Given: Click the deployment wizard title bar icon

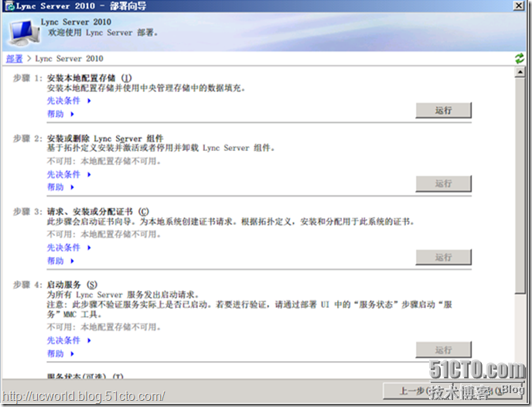Looking at the screenshot, I should (9, 5).
